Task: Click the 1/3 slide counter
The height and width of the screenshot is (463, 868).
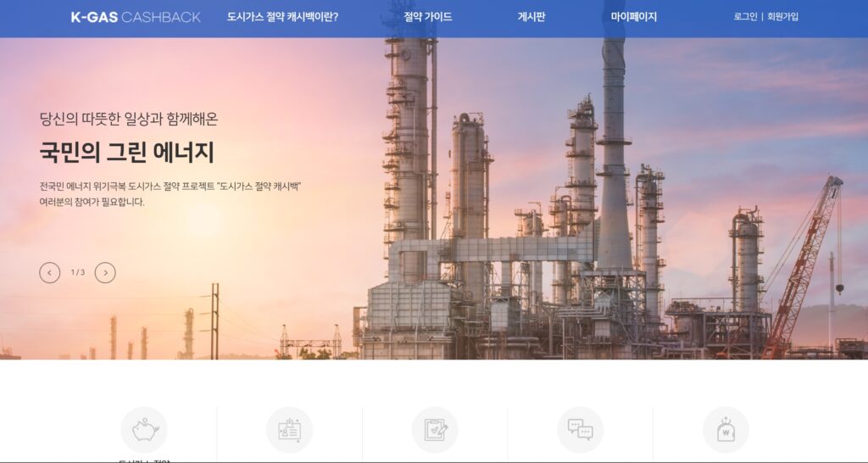Action: [x=77, y=272]
